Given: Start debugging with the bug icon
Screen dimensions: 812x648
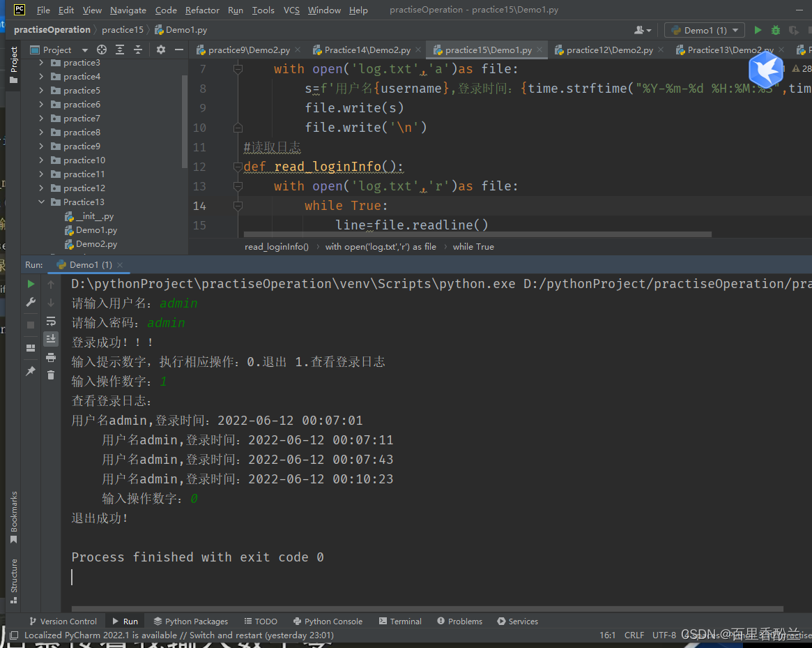Looking at the screenshot, I should tap(775, 30).
